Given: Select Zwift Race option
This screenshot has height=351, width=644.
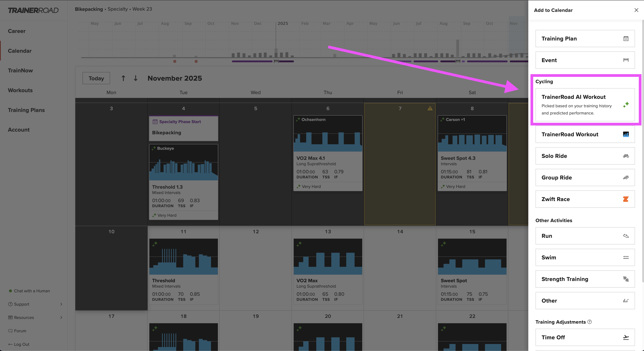Looking at the screenshot, I should click(x=585, y=199).
